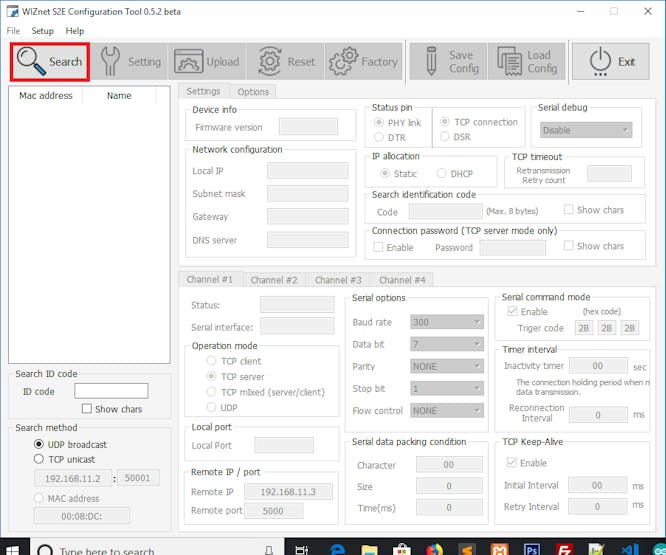Open Task View in the taskbar
This screenshot has height=555, width=666.
pyautogui.click(x=301, y=550)
